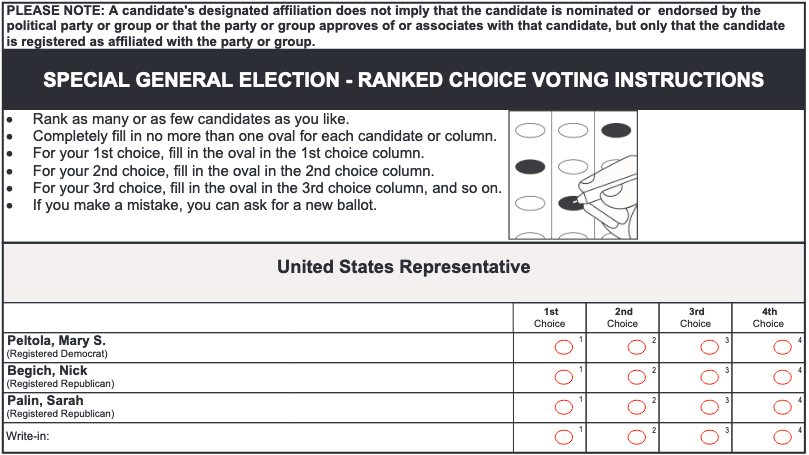Click the 4th Choice column header
The image size is (809, 455).
[x=768, y=317]
